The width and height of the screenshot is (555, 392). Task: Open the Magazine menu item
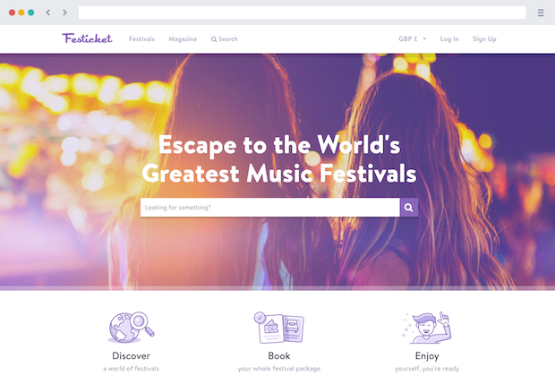point(183,38)
